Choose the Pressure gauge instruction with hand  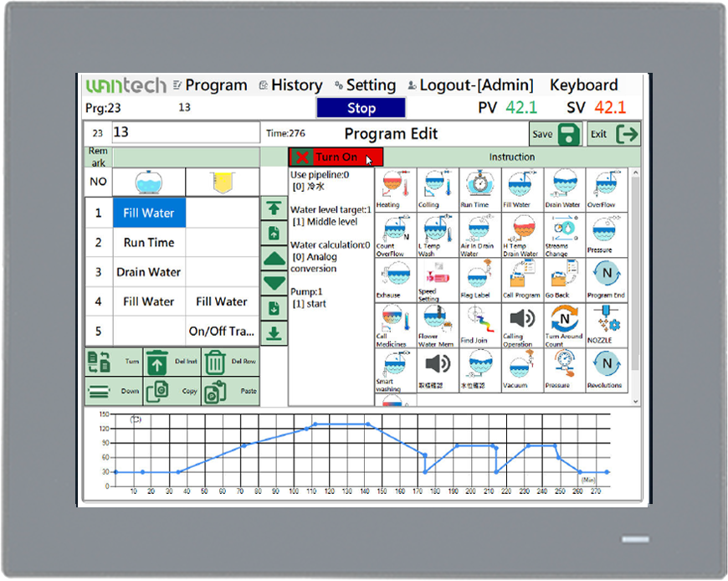[x=564, y=371]
